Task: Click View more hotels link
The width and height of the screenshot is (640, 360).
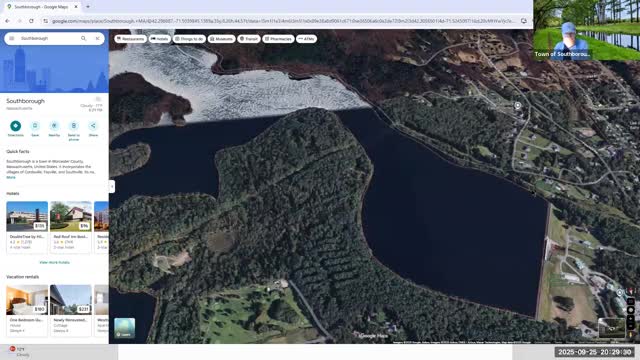Action: click(x=54, y=262)
